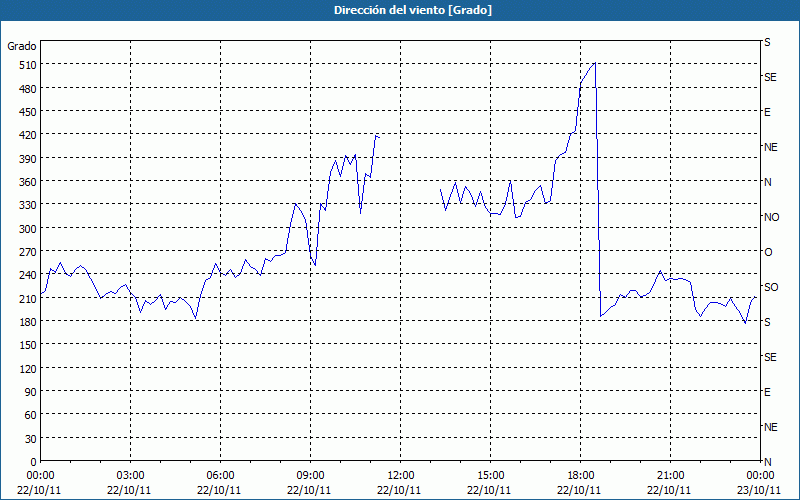Pick the 18:00 time axis label
This screenshot has height=500, width=800.
(580, 476)
